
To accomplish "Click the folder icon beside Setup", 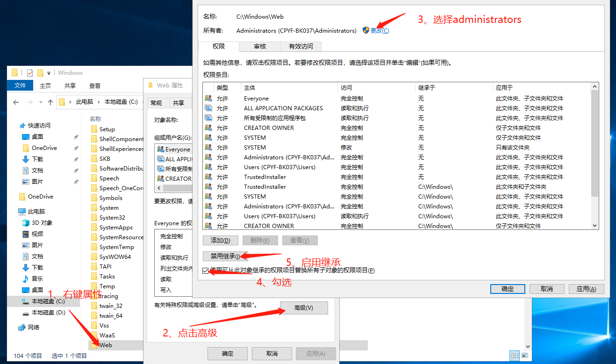I will 94,129.
